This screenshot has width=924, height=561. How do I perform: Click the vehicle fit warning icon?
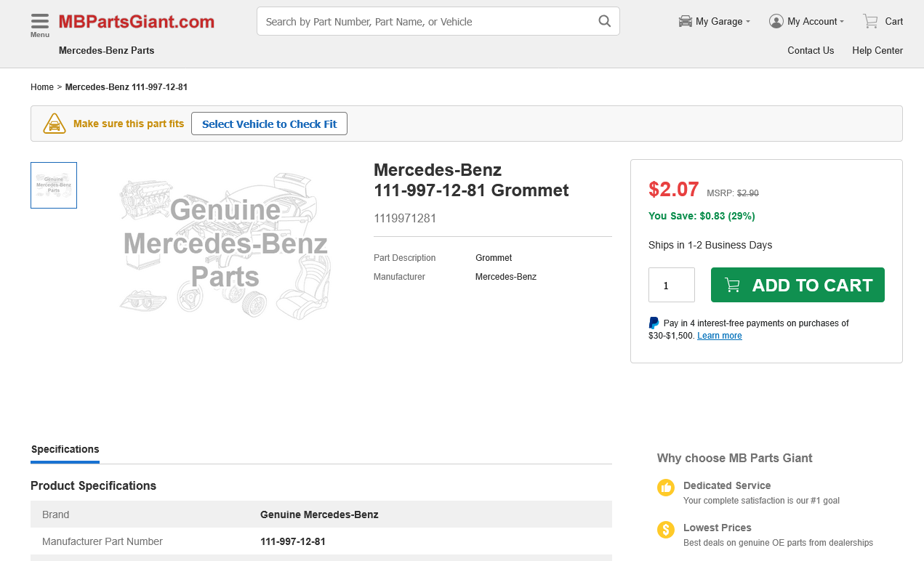click(55, 124)
